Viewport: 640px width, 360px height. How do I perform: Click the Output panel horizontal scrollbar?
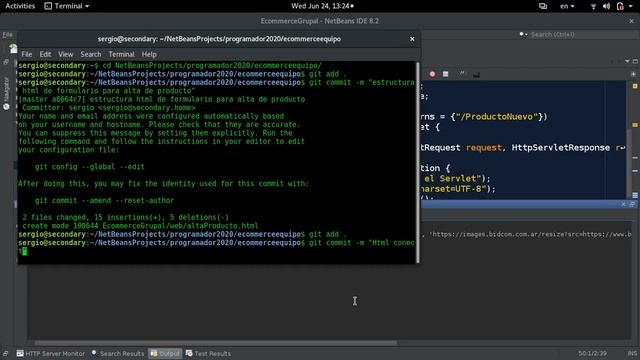click(x=216, y=343)
